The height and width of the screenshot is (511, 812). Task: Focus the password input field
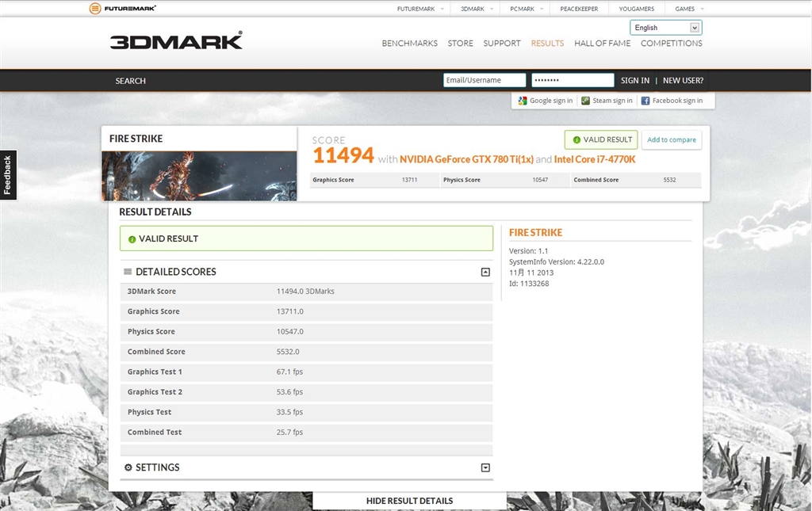tap(573, 80)
